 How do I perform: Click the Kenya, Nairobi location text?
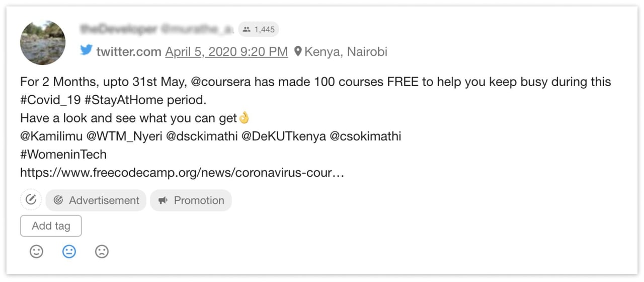(346, 51)
